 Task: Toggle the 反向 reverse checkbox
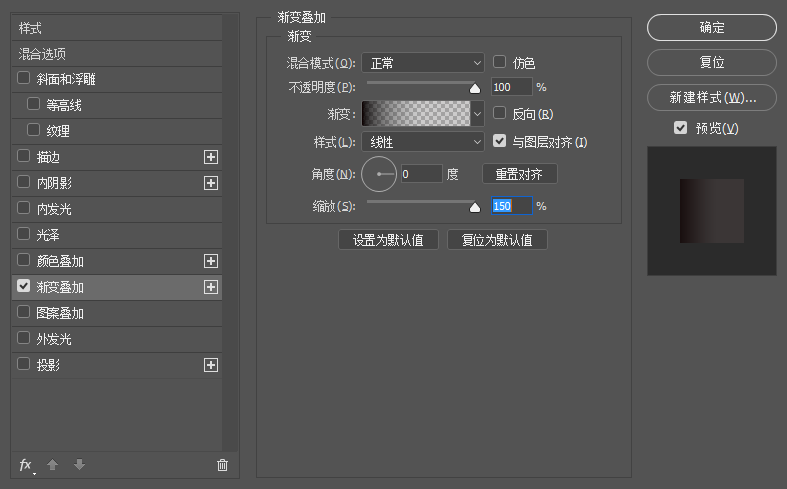click(499, 113)
